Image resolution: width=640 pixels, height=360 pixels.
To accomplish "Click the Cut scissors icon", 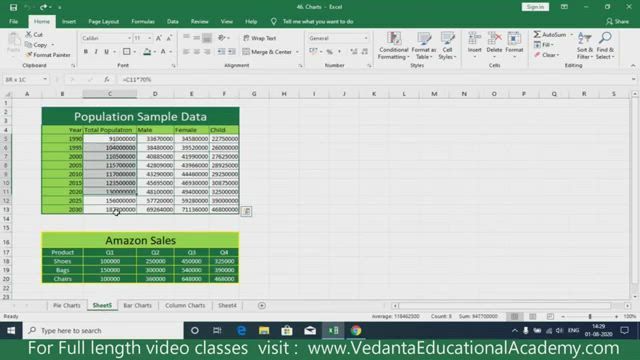I will tap(29, 34).
